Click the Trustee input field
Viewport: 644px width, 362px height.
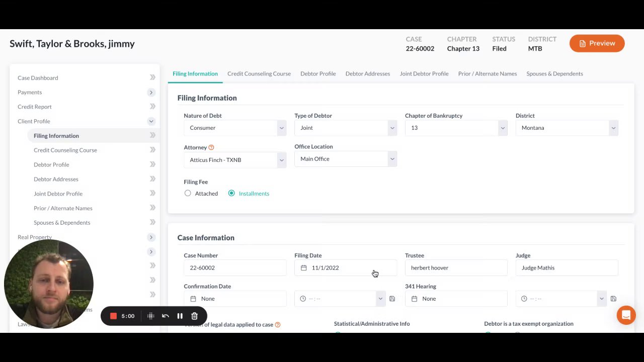456,268
